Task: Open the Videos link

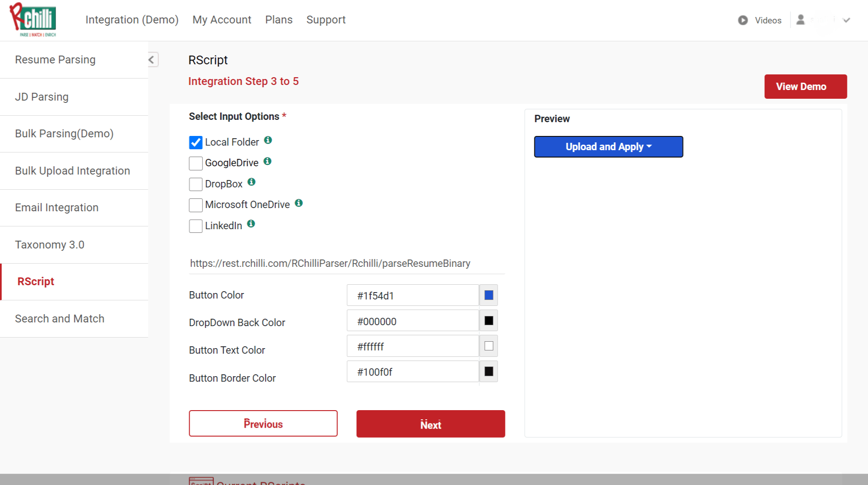Action: (768, 20)
